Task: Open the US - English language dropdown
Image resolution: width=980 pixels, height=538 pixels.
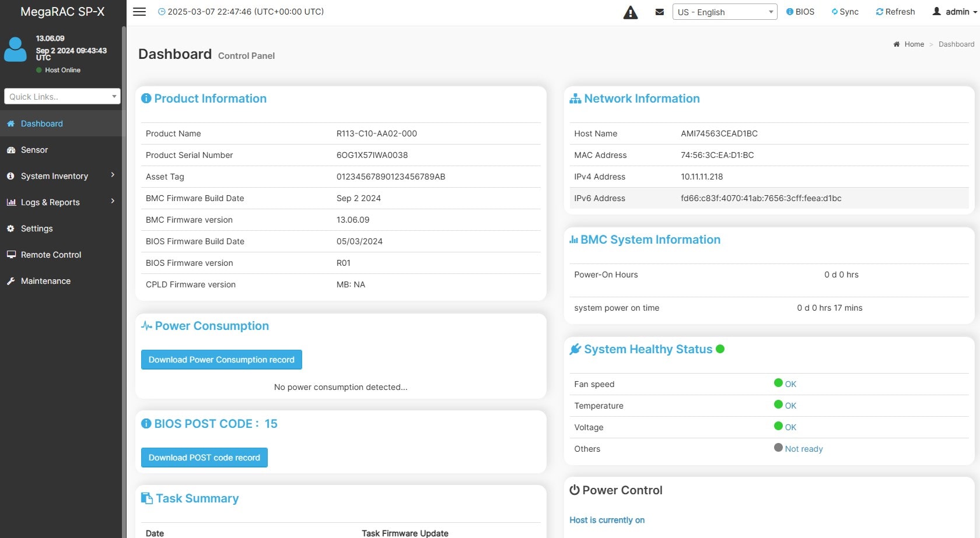Action: click(x=724, y=12)
